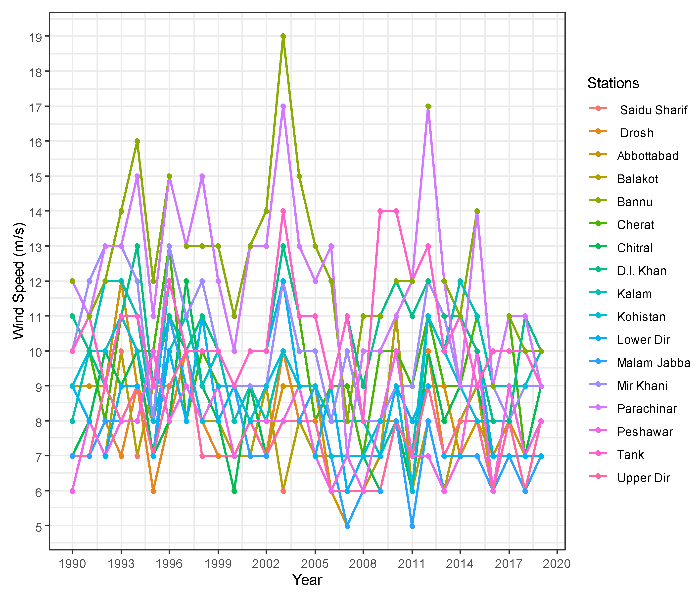Click the Balakot legend label
700x596 pixels.
pyautogui.click(x=638, y=179)
